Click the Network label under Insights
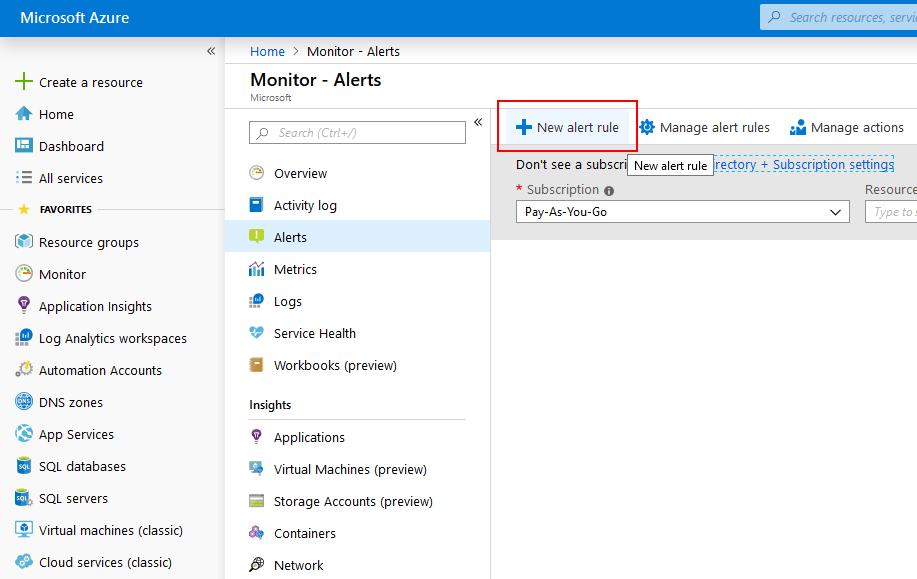This screenshot has height=579, width=917. click(x=298, y=565)
